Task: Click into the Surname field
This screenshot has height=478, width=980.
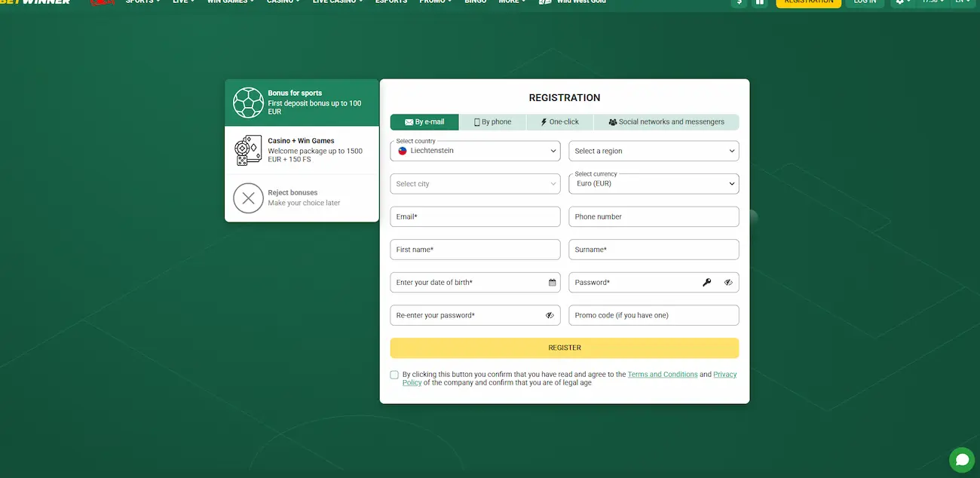Action: pos(654,250)
